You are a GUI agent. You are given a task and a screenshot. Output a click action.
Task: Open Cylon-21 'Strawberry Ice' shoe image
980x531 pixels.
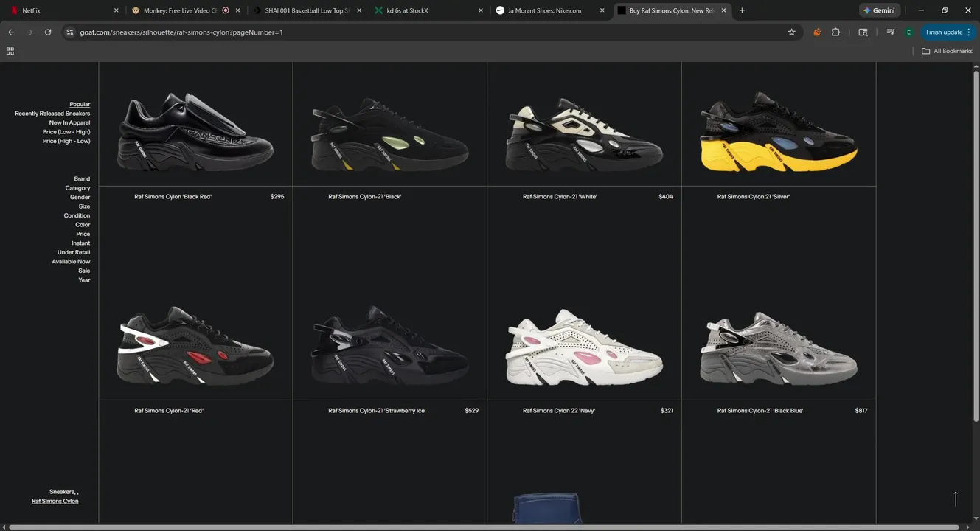pyautogui.click(x=389, y=347)
